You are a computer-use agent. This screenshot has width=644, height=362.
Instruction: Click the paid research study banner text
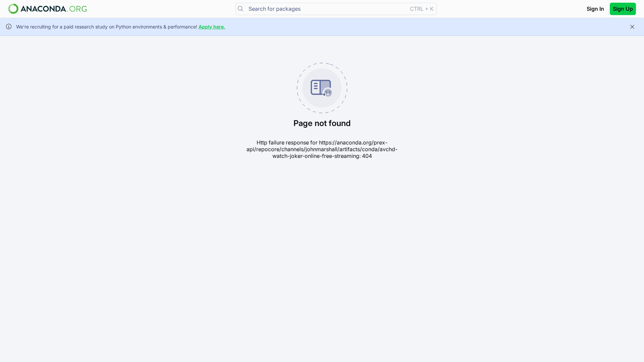tap(107, 27)
